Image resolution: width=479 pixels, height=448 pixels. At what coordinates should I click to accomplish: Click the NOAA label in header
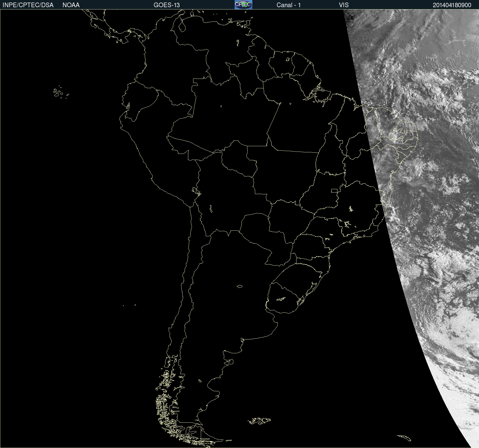point(71,5)
